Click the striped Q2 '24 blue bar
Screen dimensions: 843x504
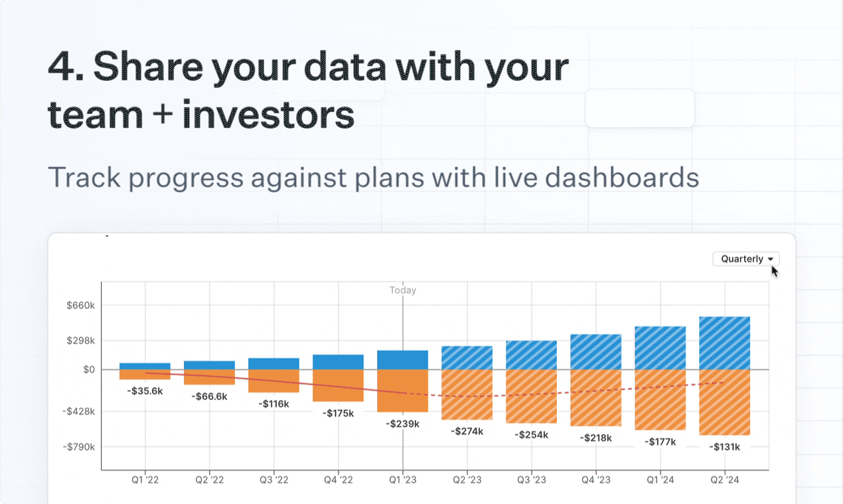(x=725, y=343)
